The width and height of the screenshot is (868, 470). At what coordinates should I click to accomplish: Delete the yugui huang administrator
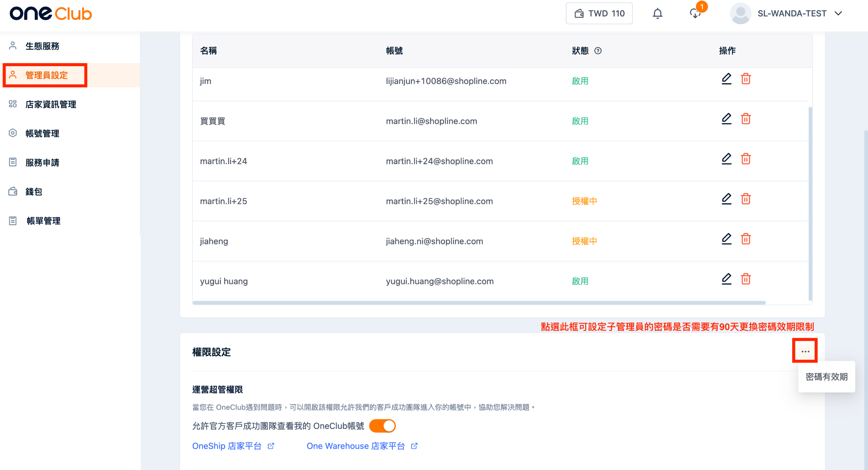(746, 279)
